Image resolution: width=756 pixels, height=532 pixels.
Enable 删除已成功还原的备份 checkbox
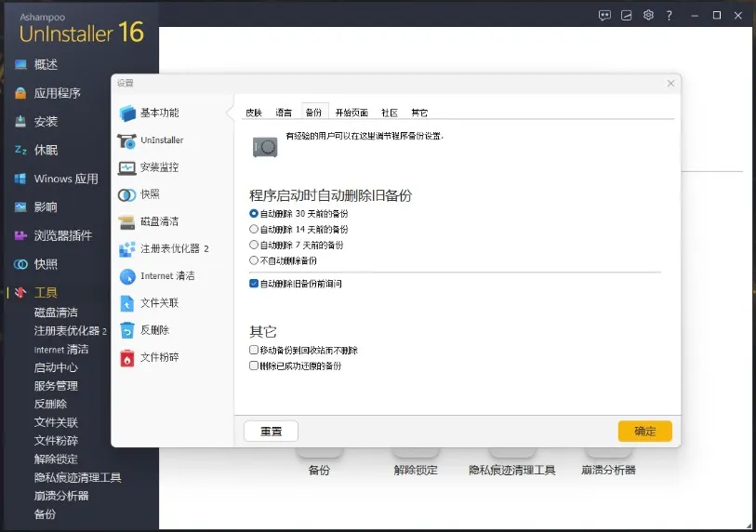pos(254,366)
